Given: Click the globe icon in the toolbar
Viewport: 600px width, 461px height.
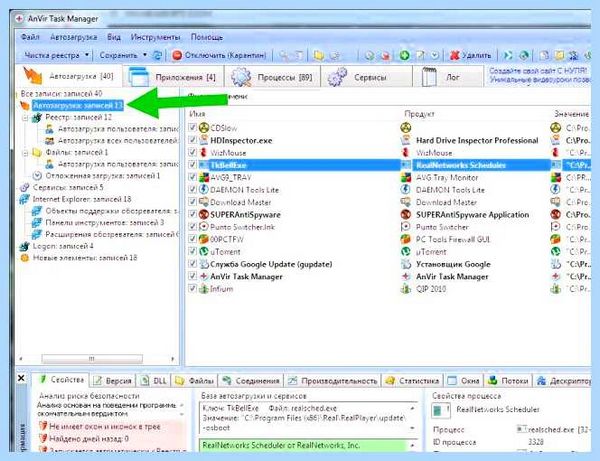Looking at the screenshot, I should [524, 55].
